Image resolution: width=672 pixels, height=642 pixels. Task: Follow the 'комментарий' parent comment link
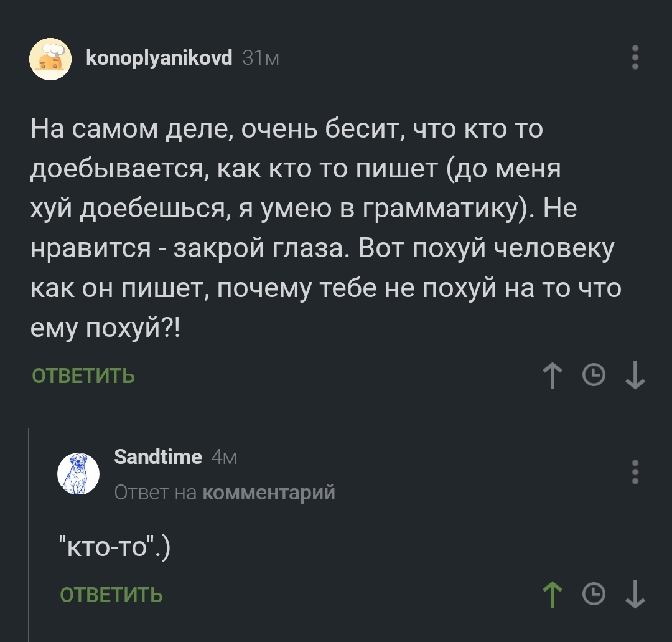tap(269, 493)
